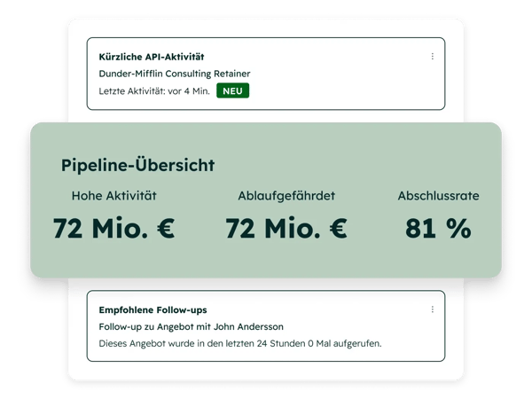Click the offer view count description text
Image resolution: width=532 pixels, height=399 pixels.
[x=239, y=344]
